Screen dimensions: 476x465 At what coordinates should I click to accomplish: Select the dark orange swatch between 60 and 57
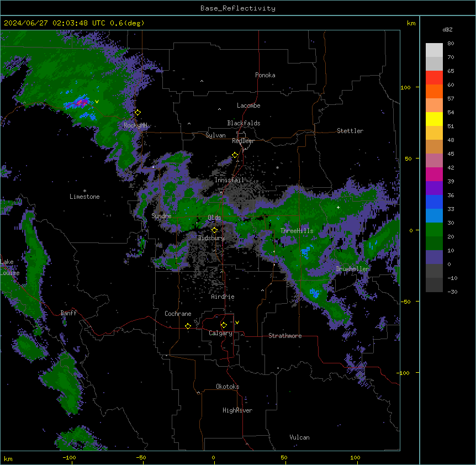(x=434, y=91)
